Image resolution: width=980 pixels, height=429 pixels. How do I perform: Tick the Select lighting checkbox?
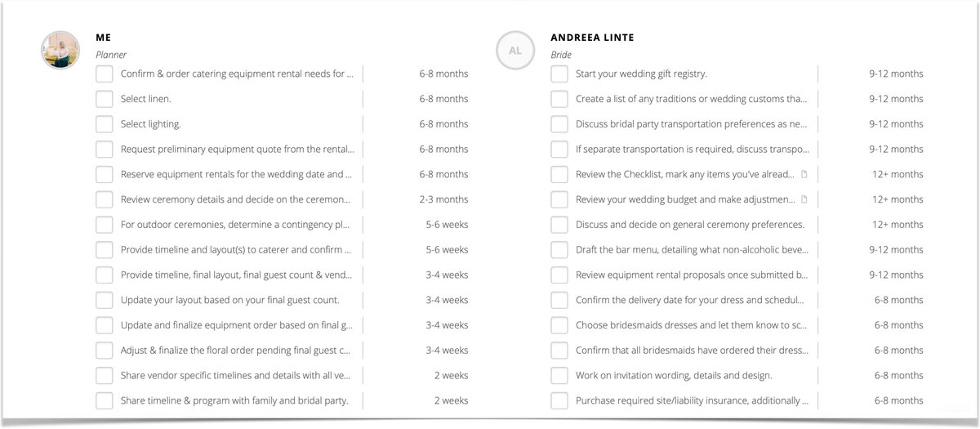tap(104, 124)
